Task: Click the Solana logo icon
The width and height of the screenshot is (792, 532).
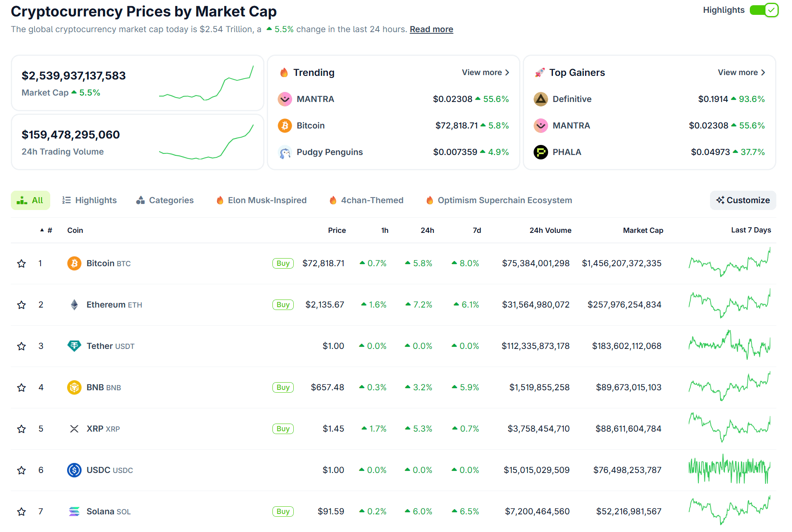Action: 74,511
